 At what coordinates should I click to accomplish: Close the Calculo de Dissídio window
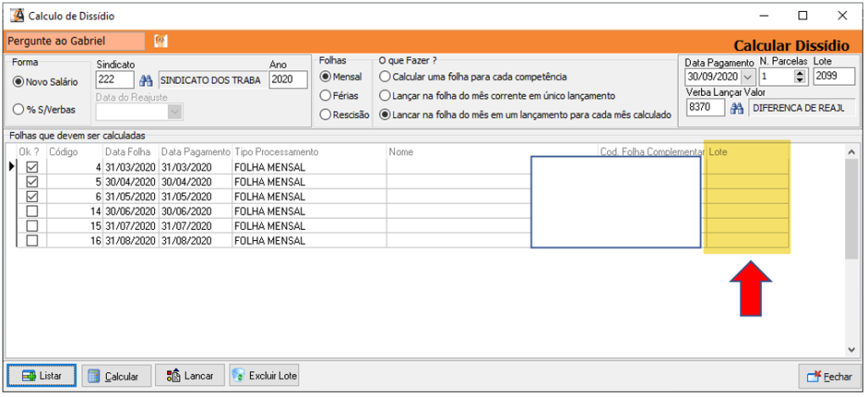coord(842,16)
